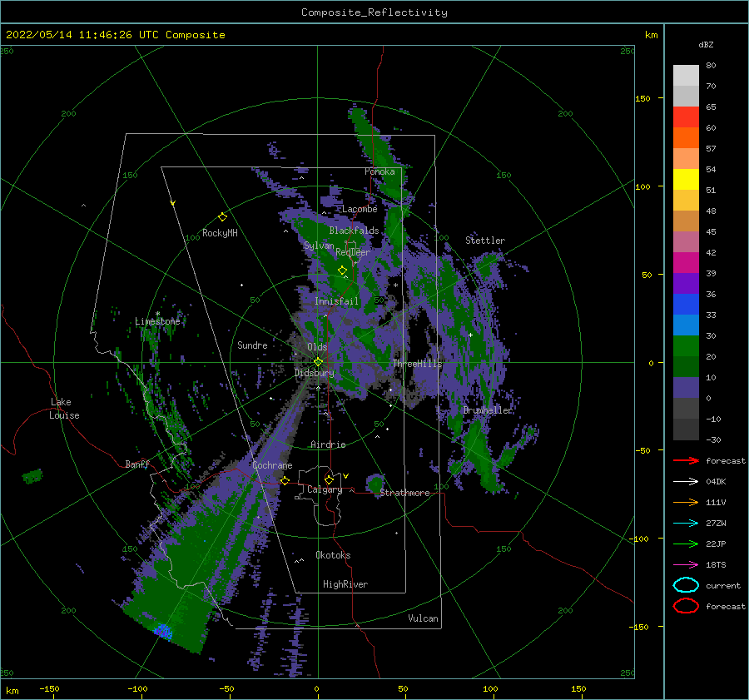Image resolution: width=749 pixels, height=700 pixels.
Task: Click the 'Didsbury' city label
Action: tap(315, 373)
